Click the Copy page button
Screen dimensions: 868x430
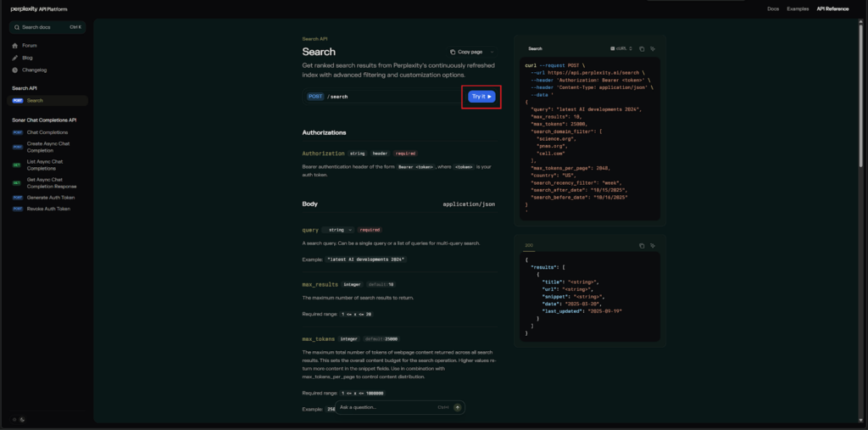tap(466, 52)
